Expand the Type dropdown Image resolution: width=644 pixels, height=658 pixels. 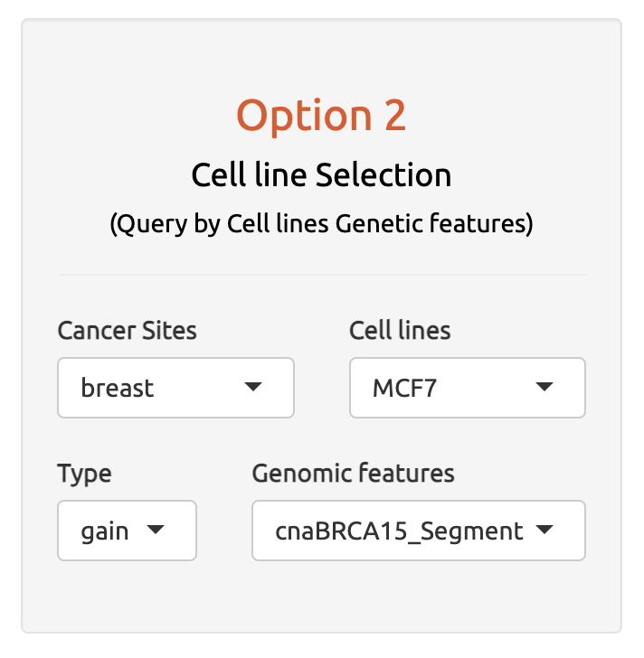tap(127, 531)
